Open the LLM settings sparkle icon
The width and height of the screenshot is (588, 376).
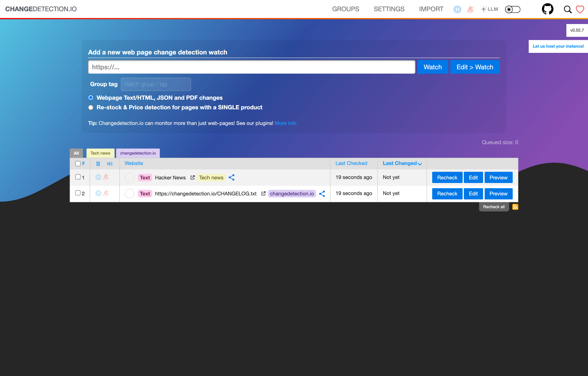(489, 9)
